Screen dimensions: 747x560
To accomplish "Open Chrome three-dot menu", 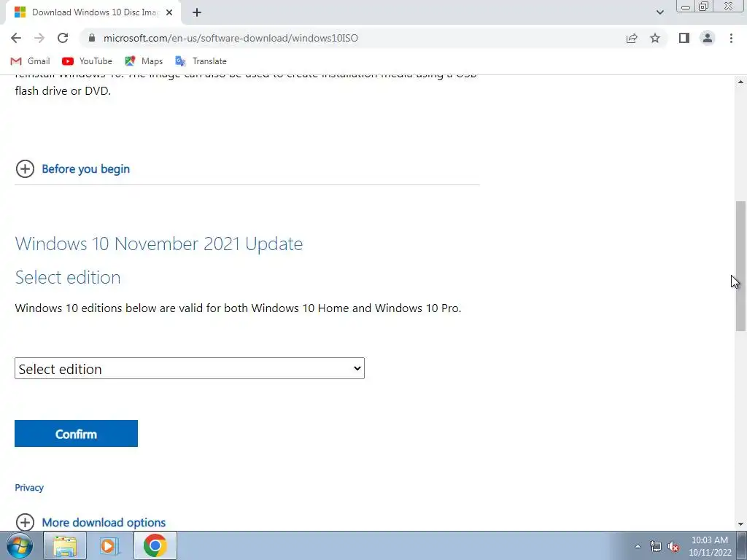I will pos(731,38).
